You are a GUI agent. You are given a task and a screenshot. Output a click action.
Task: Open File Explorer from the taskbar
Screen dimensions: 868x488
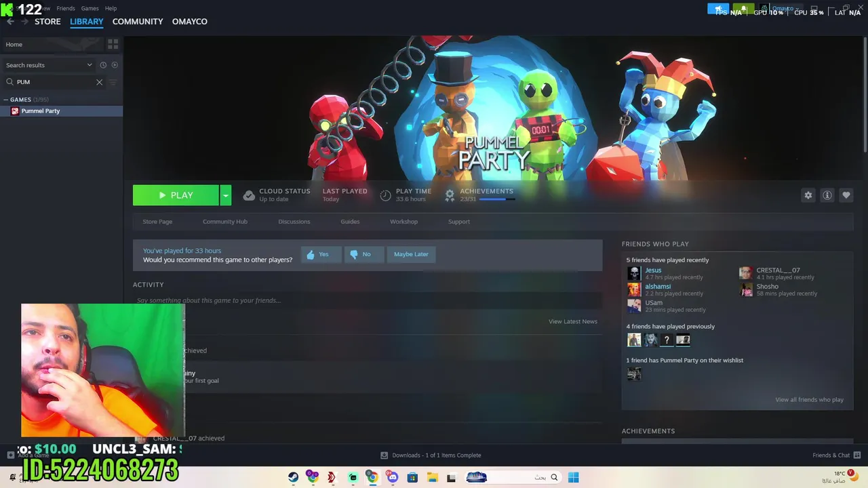point(432,477)
